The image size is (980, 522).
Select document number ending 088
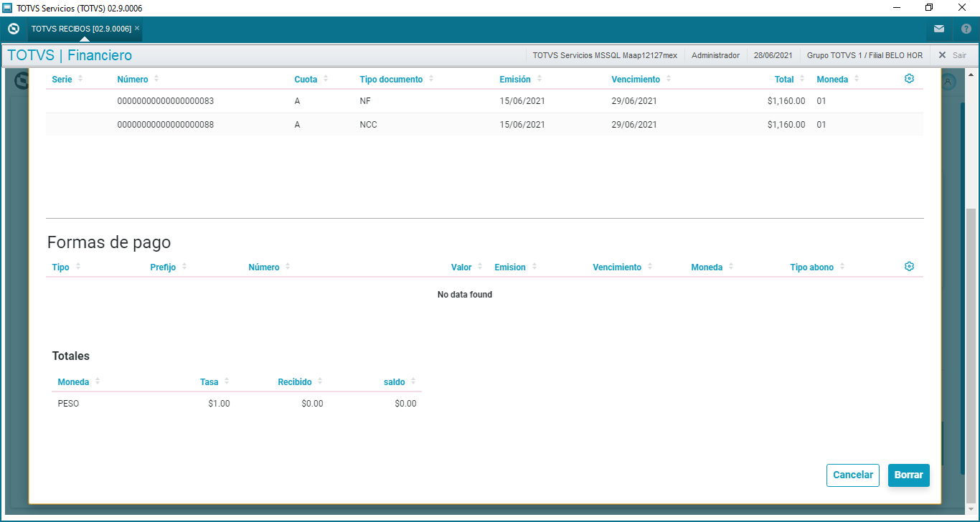(x=166, y=125)
